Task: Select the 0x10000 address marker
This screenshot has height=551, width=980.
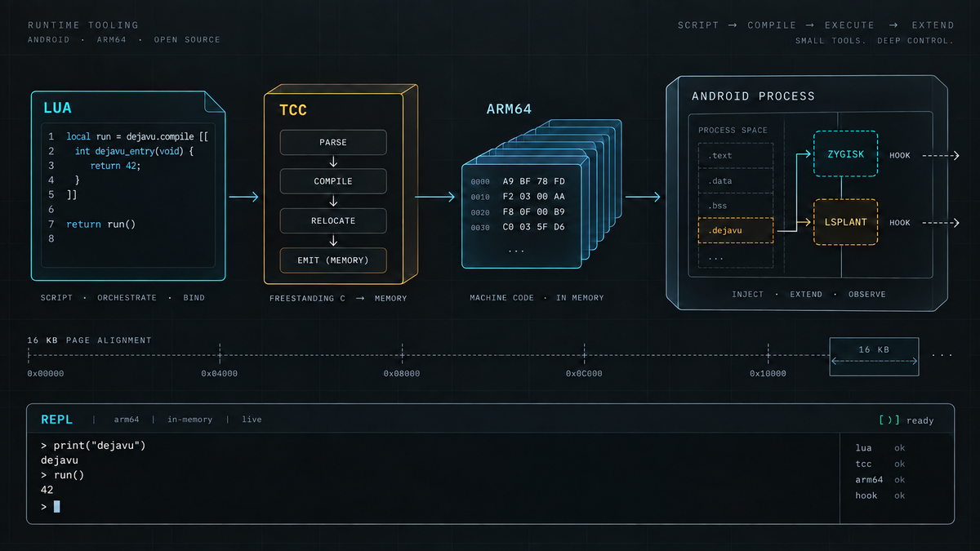Action: tap(768, 374)
